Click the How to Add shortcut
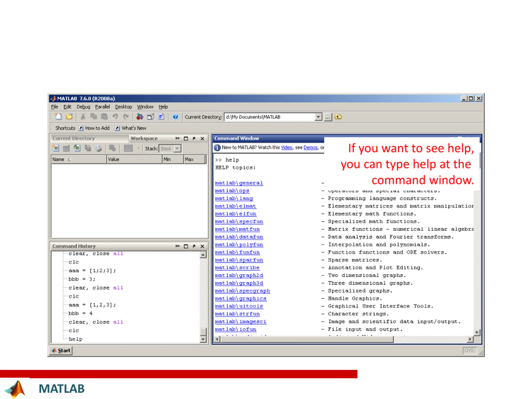532x399 pixels. click(x=94, y=128)
